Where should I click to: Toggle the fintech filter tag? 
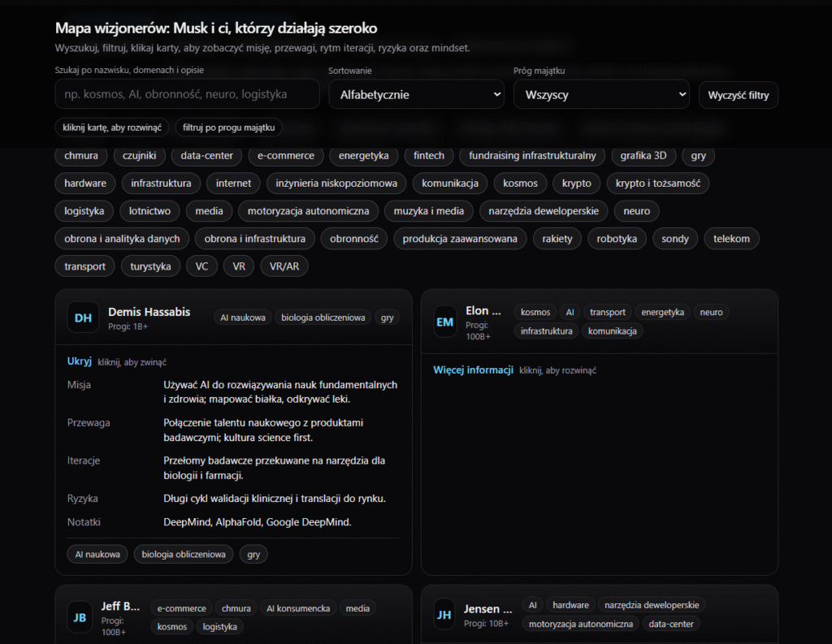(429, 155)
